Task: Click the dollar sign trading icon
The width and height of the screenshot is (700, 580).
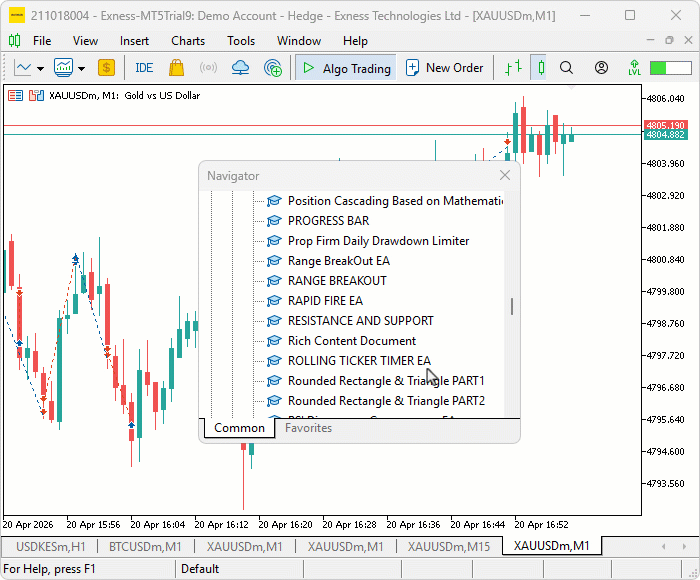Action: tap(106, 68)
